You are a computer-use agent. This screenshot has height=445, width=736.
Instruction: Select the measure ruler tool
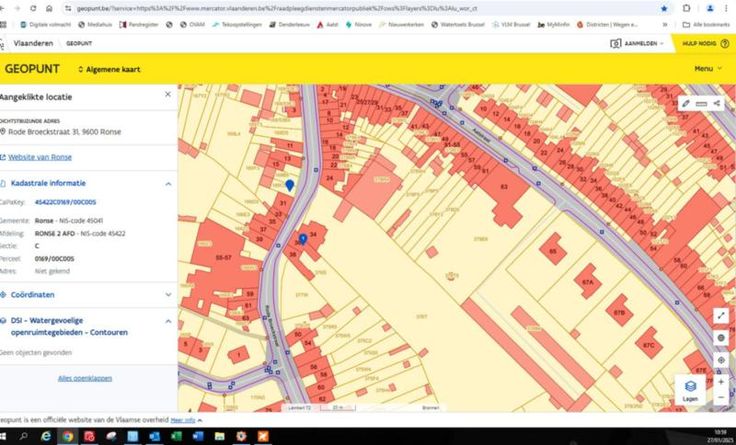701,103
